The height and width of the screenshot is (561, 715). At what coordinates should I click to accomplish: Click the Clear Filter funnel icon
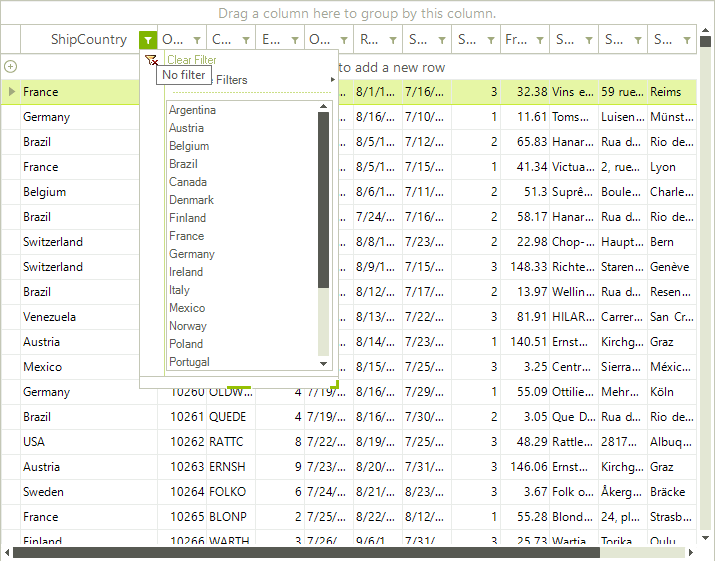coord(151,60)
